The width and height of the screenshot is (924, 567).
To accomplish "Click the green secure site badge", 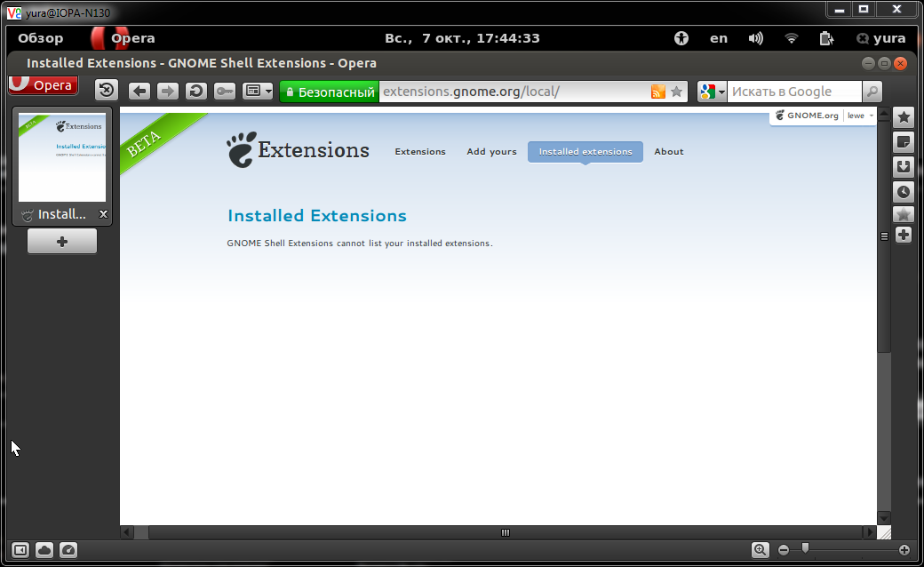I will [x=330, y=92].
